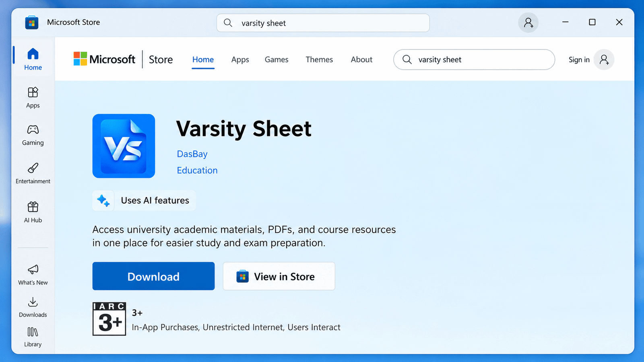Open Downloads in the sidebar

[x=33, y=307]
